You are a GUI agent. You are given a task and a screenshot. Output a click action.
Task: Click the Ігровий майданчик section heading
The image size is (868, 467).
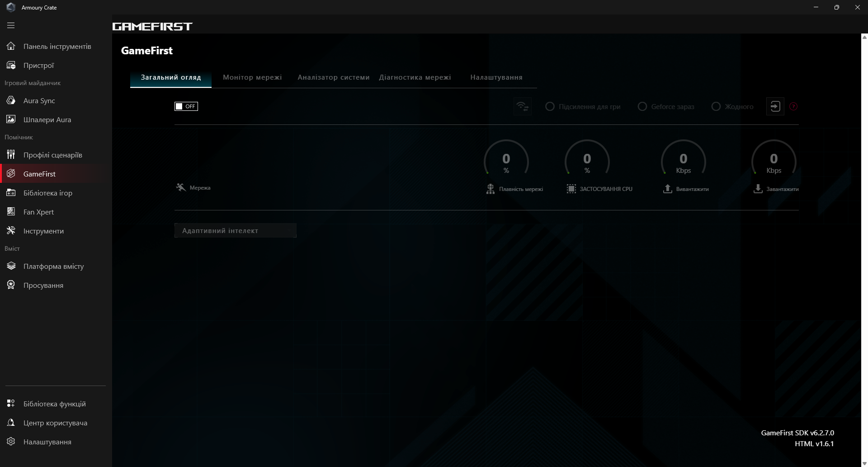click(x=33, y=83)
